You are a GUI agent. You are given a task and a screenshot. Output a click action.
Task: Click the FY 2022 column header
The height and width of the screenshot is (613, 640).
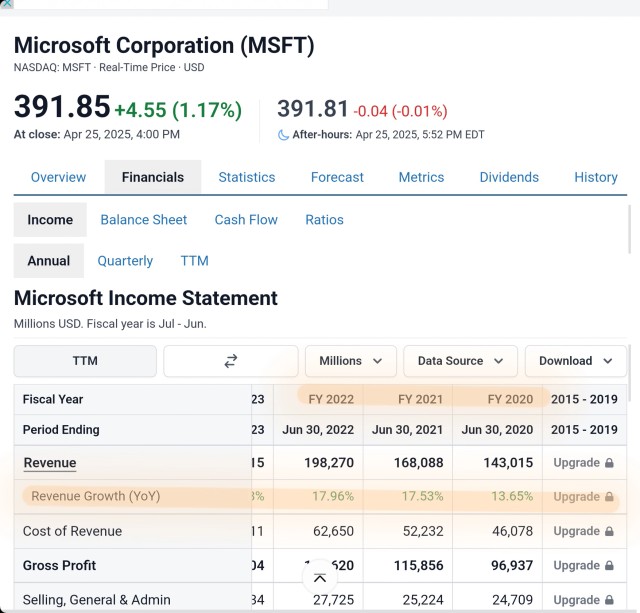click(x=331, y=399)
